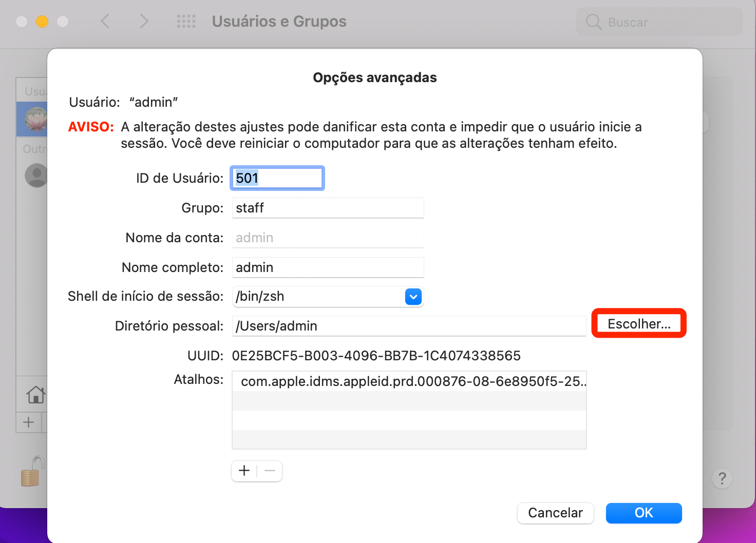This screenshot has width=756, height=543.
Task: Select the admin user flower avatar
Action: [36, 119]
